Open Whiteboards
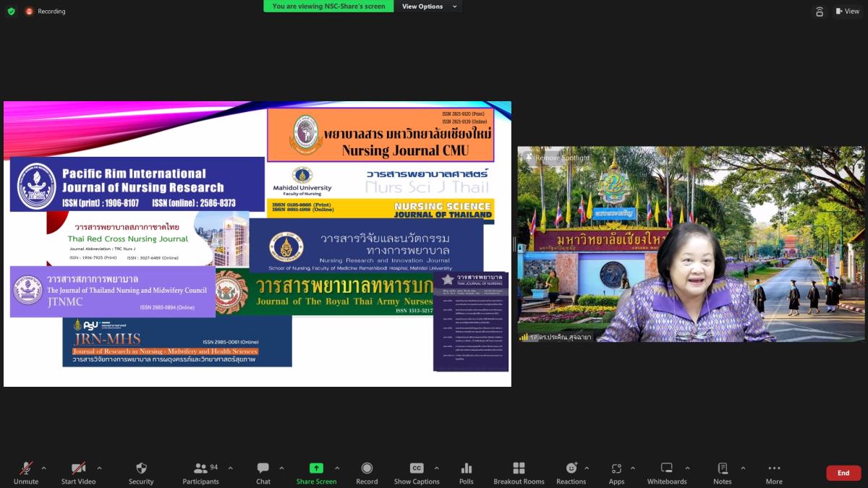Image resolution: width=868 pixels, height=488 pixels. (667, 473)
